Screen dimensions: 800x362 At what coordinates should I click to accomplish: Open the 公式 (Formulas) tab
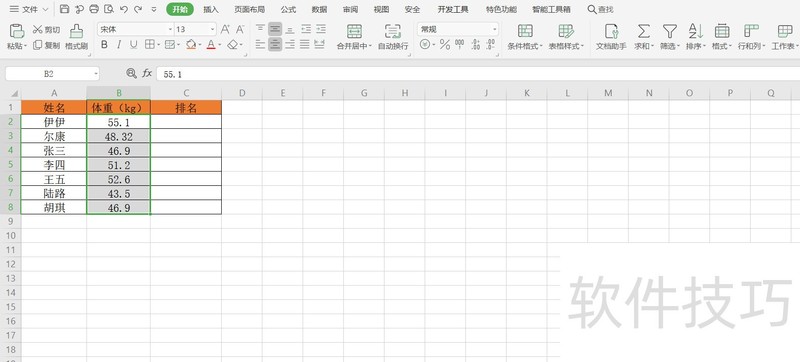click(288, 9)
